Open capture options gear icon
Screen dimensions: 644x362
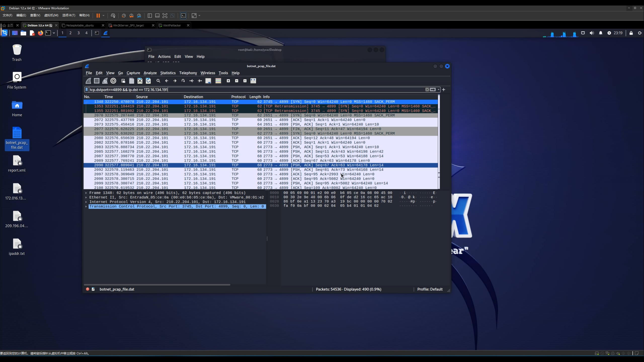tap(113, 81)
